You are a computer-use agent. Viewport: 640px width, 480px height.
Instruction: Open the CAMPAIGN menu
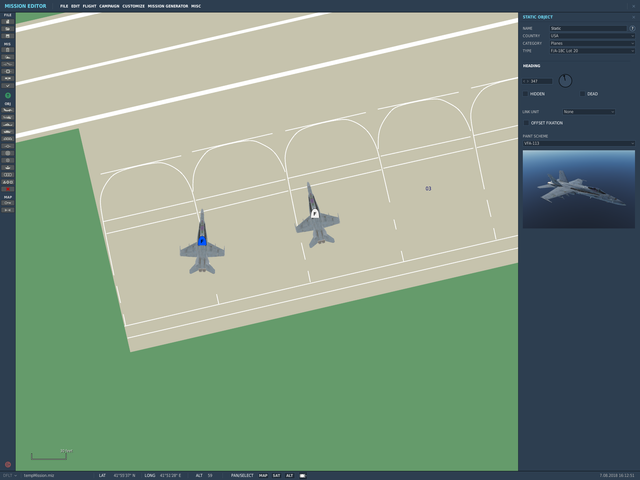[x=109, y=6]
